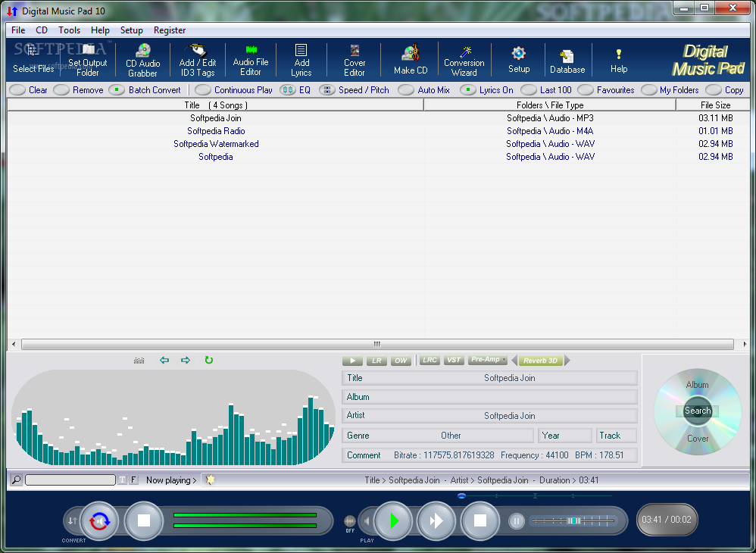Viewport: 756px width, 553px height.
Task: Open Setup from the toolbar
Action: pyautogui.click(x=519, y=61)
